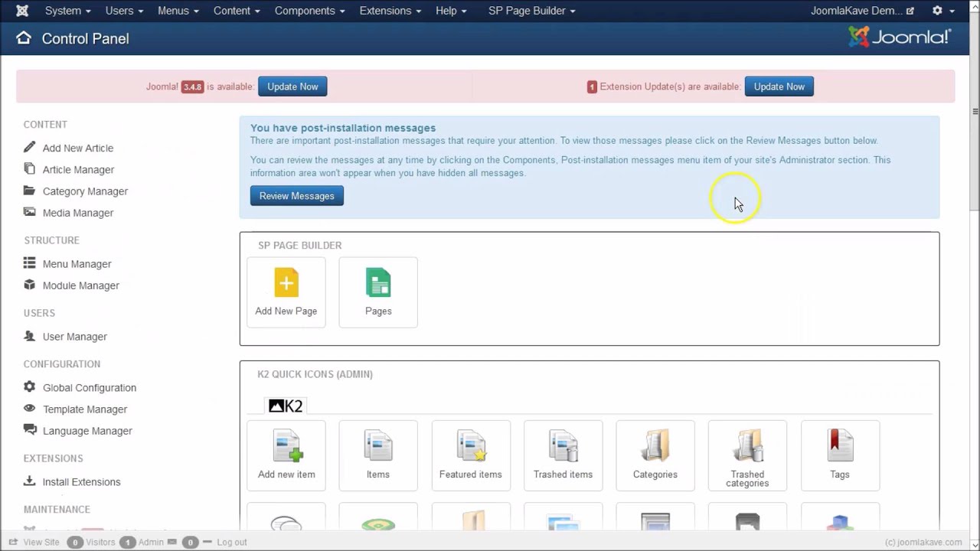
Task: Open the JoomlaKave Demo site link
Action: [862, 11]
